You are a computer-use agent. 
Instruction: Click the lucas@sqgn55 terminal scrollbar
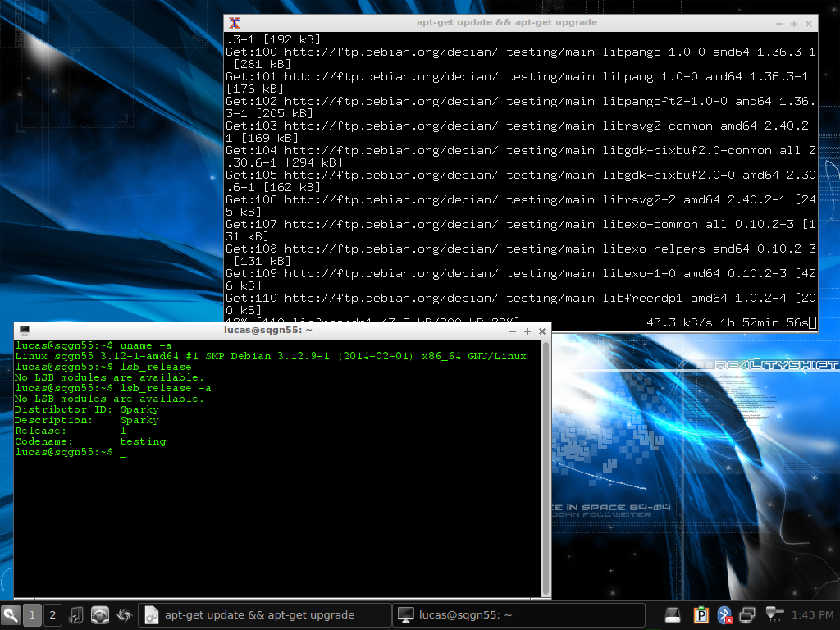click(x=546, y=468)
